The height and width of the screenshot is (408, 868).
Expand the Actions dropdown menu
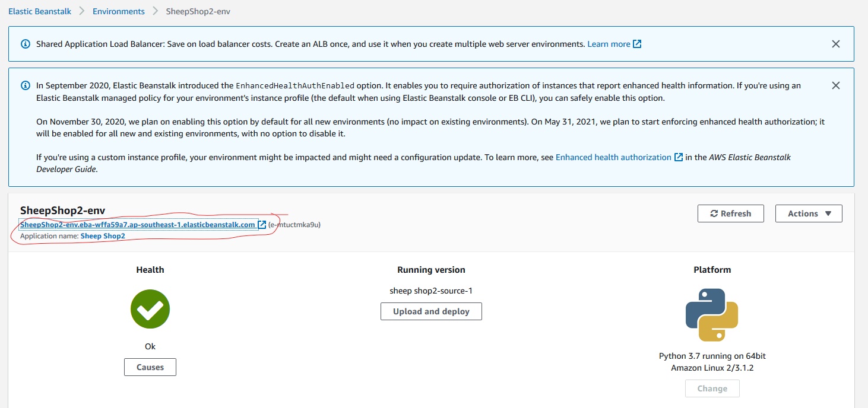point(808,213)
